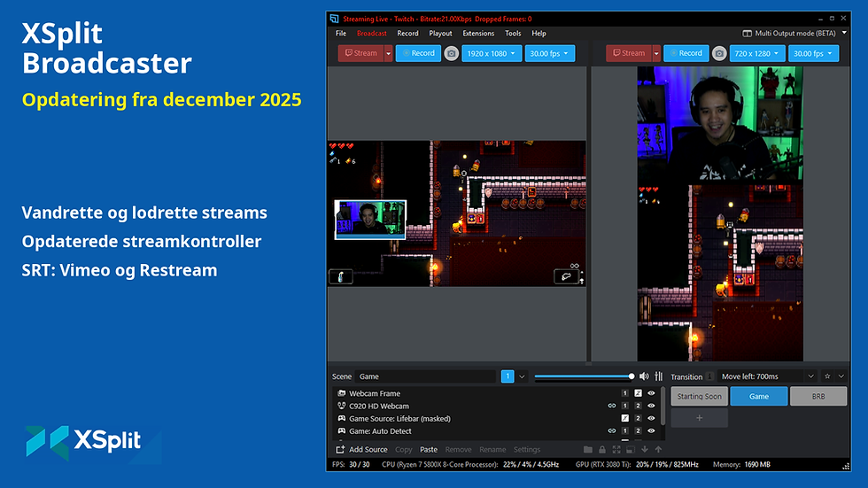Switch to the BRB scene
This screenshot has height=488, width=868.
coord(818,396)
